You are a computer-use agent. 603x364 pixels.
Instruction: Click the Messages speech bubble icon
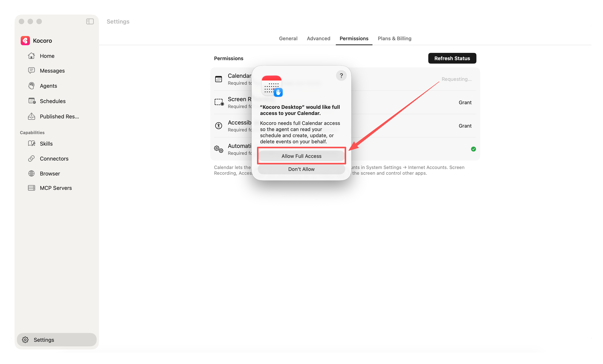pyautogui.click(x=31, y=71)
